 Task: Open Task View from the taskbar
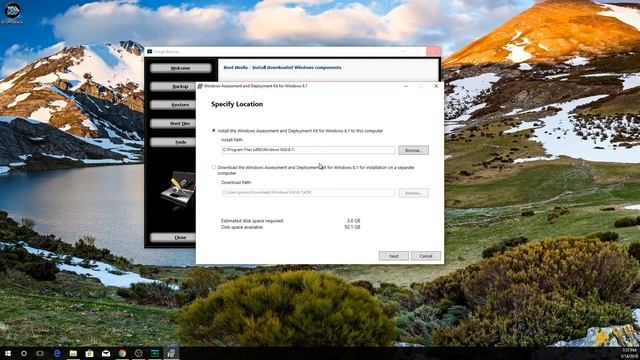click(40, 353)
